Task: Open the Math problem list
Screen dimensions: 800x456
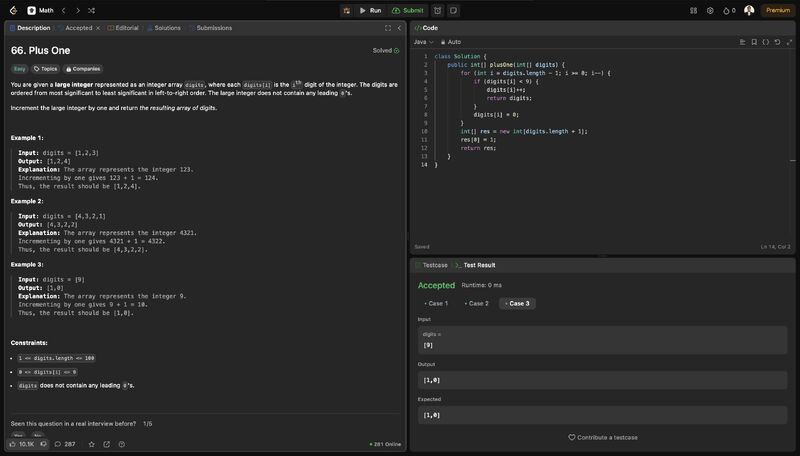Action: coord(41,10)
